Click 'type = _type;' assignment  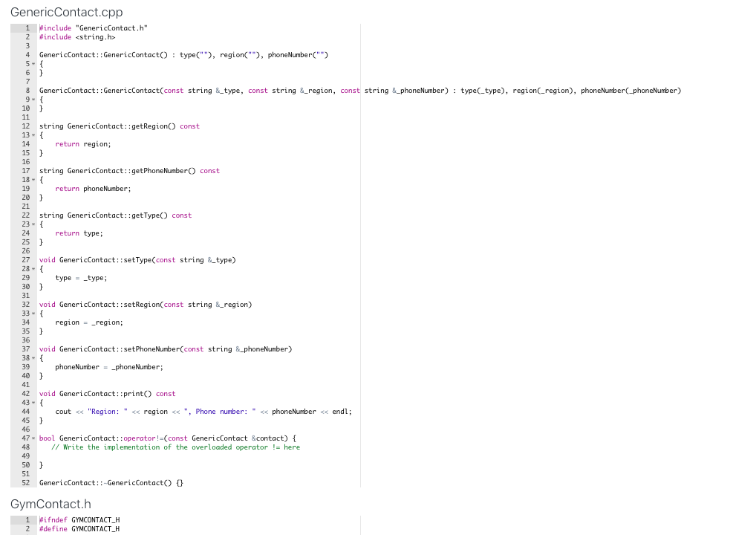pos(81,278)
